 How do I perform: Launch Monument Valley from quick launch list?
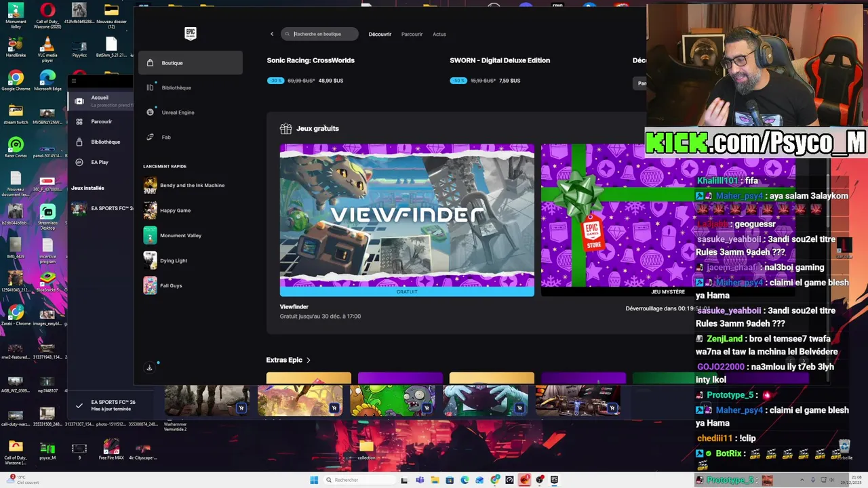173,235
